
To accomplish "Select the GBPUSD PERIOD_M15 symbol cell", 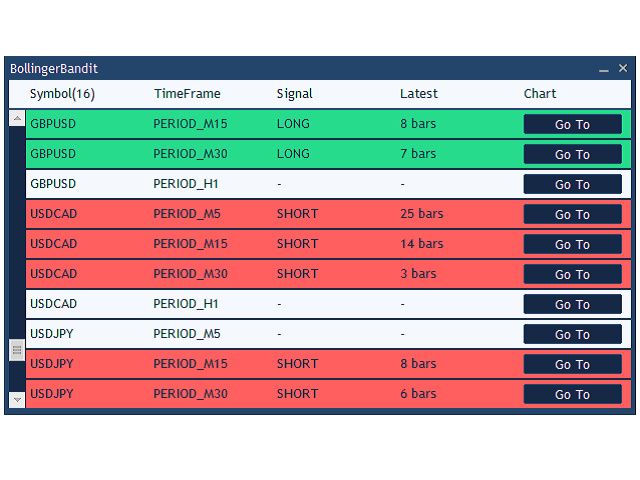I will [x=53, y=124].
